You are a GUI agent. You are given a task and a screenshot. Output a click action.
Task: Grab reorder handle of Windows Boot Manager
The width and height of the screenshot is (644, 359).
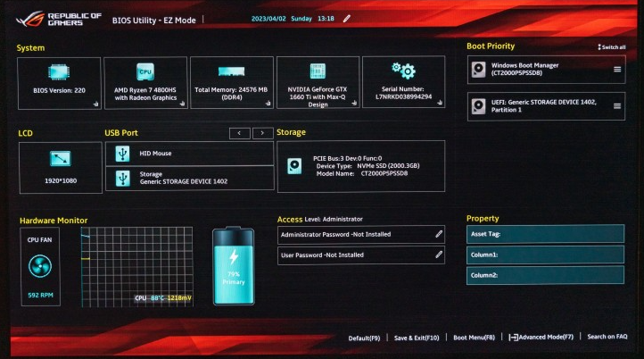click(617, 70)
